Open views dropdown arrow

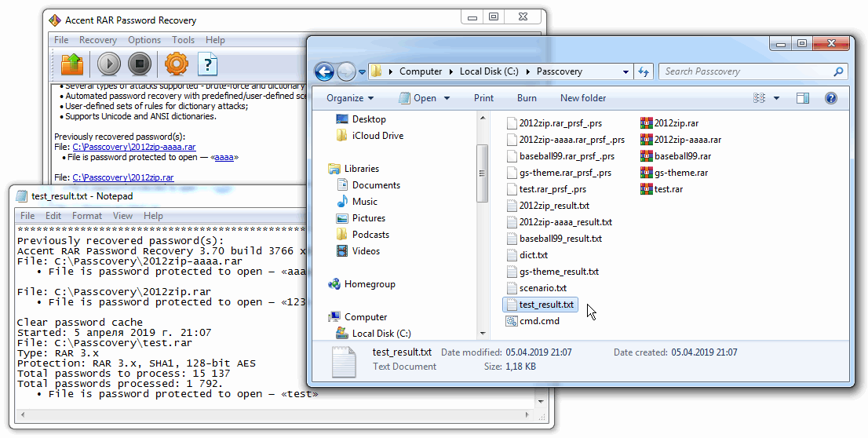click(x=776, y=99)
